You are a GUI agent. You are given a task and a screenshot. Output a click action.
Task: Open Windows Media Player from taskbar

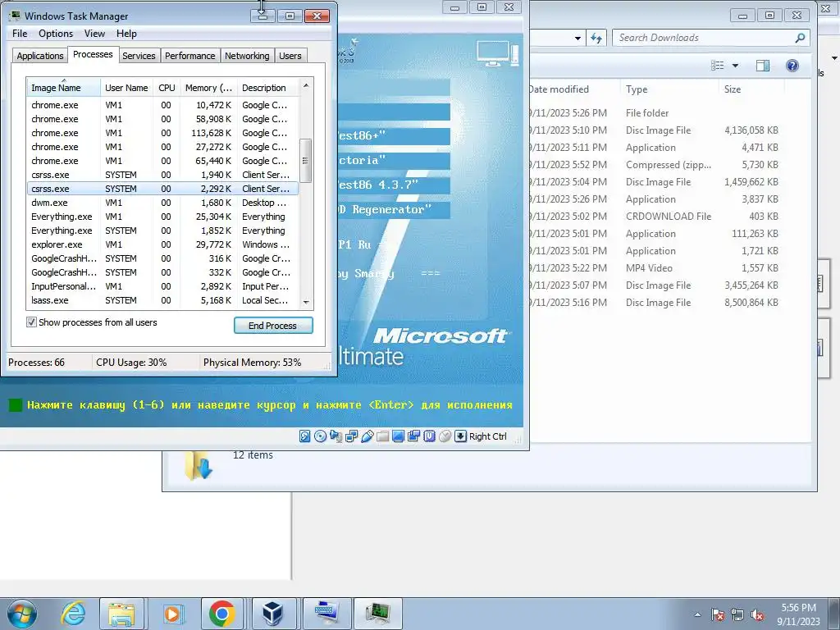[172, 614]
